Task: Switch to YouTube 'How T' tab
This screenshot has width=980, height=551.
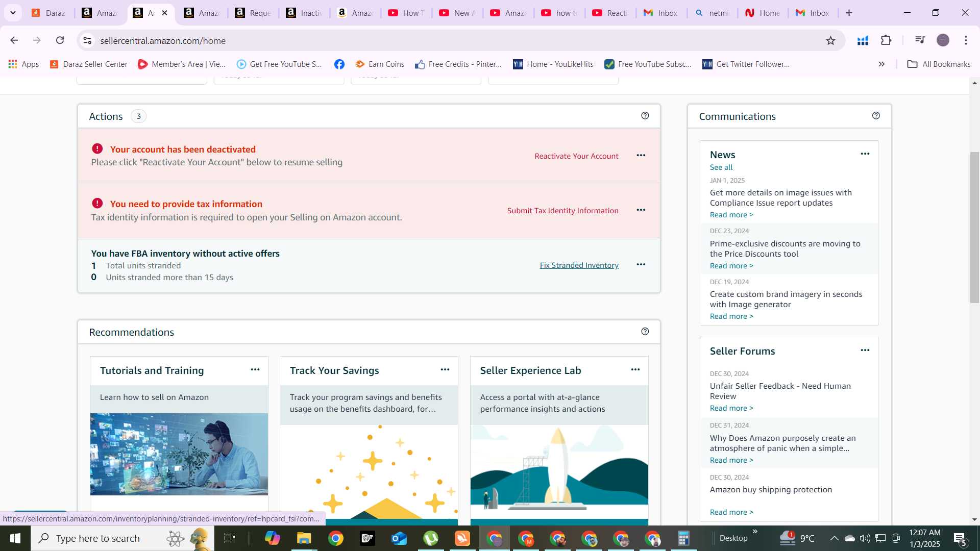Action: tap(406, 13)
